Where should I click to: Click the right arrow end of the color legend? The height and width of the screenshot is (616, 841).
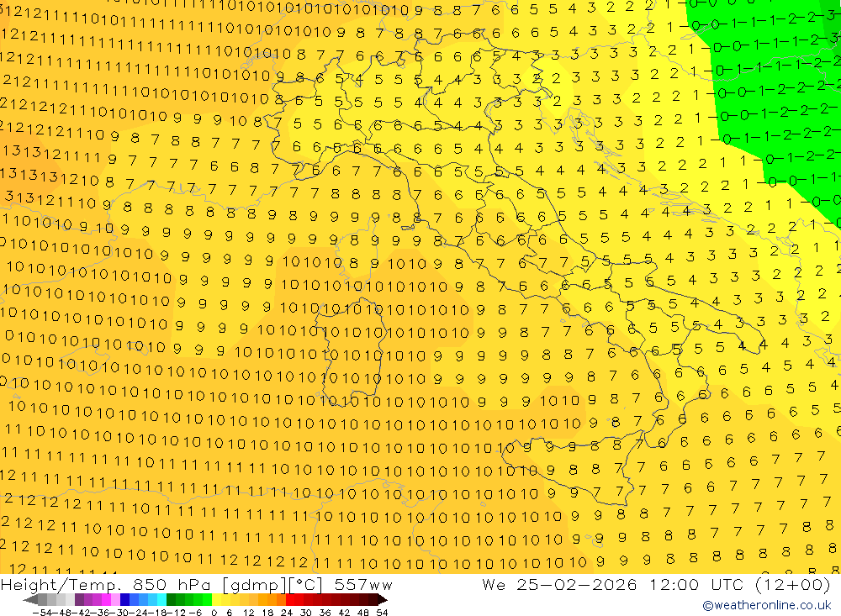point(383,600)
